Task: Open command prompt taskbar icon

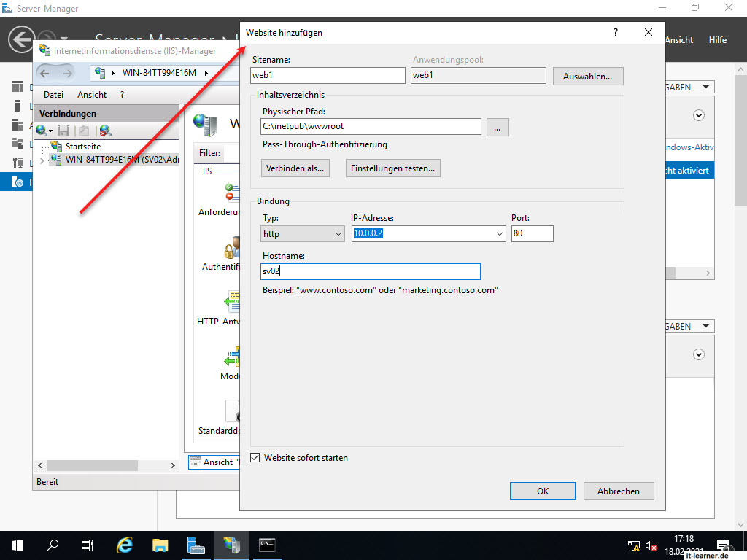Action: (267, 545)
